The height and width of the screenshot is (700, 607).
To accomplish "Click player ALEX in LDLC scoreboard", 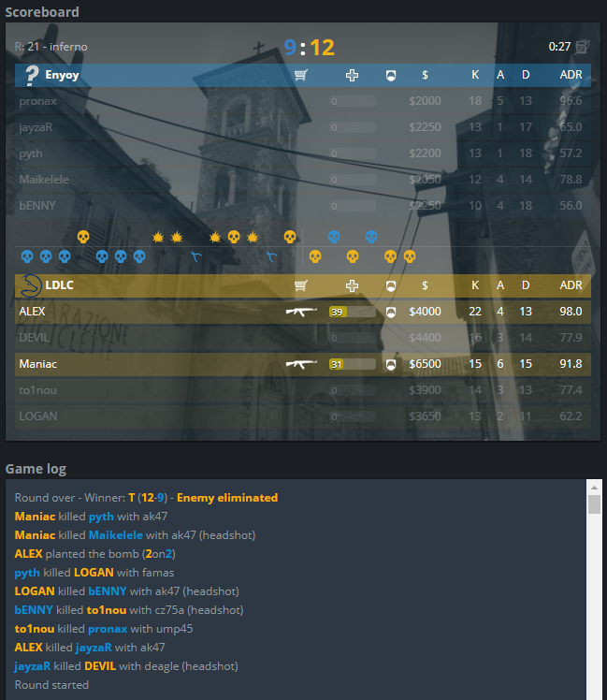I will (32, 311).
